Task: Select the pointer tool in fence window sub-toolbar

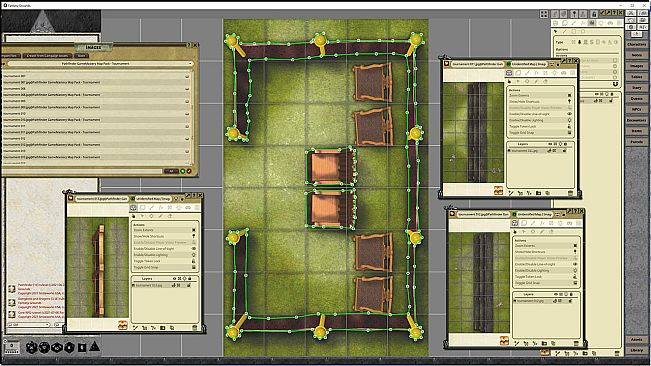Action: tap(134, 216)
